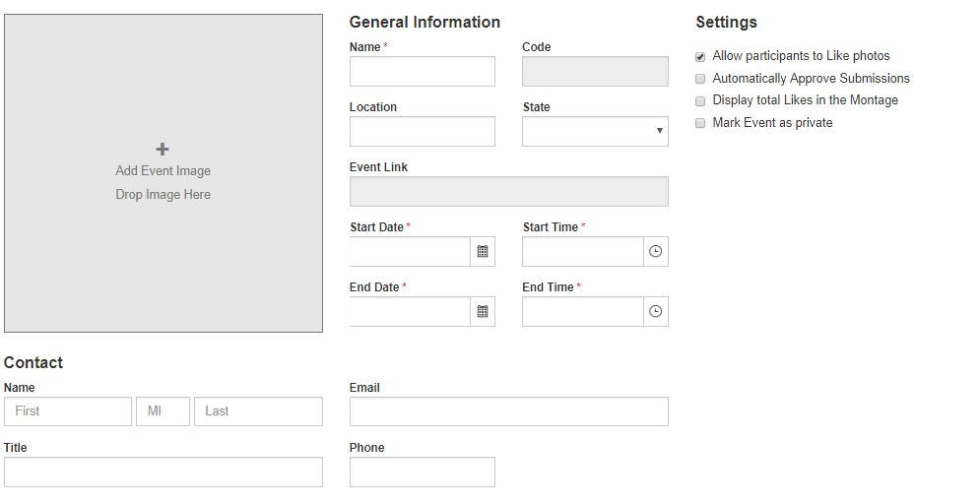980x503 pixels.
Task: Expand the State dropdown
Action: (x=595, y=132)
